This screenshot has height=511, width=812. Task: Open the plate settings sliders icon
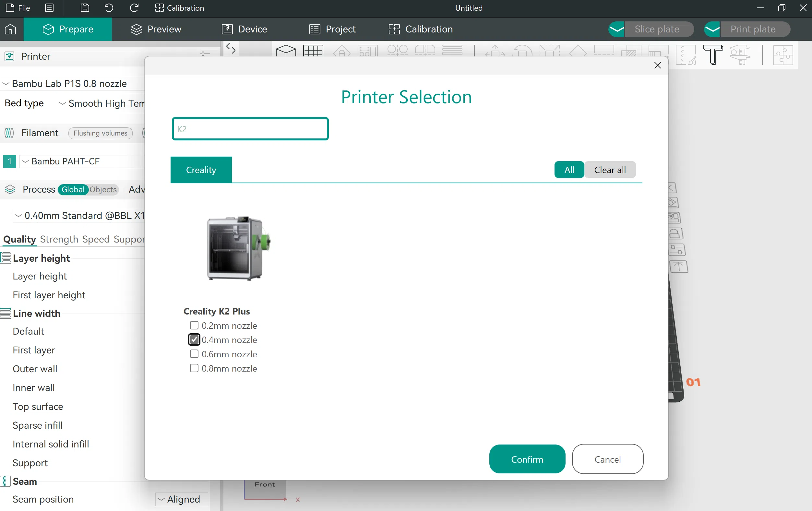677,250
